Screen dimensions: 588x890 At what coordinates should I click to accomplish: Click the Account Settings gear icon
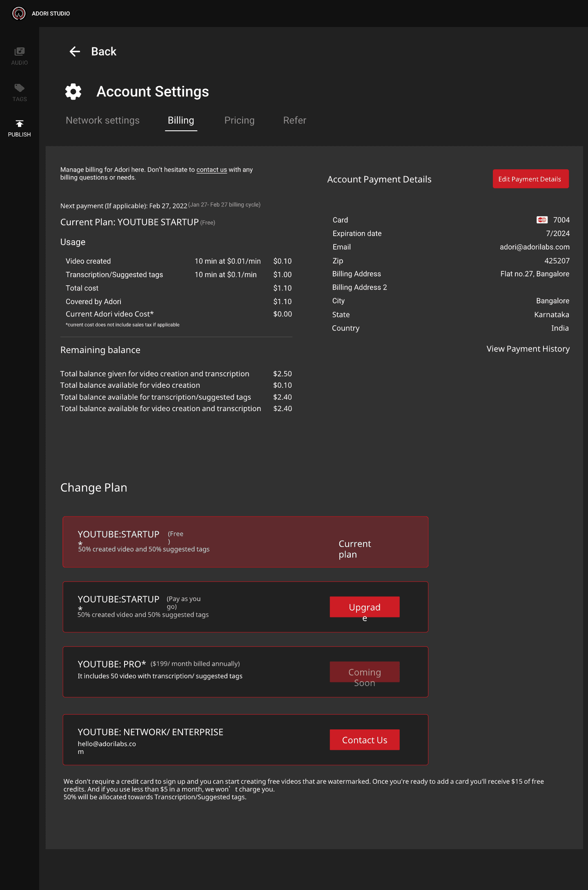coord(73,92)
